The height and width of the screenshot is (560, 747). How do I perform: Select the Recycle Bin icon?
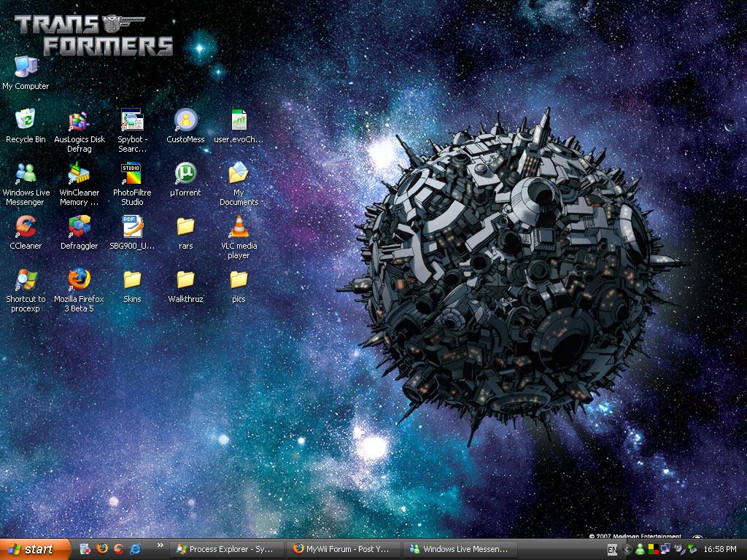click(x=26, y=120)
